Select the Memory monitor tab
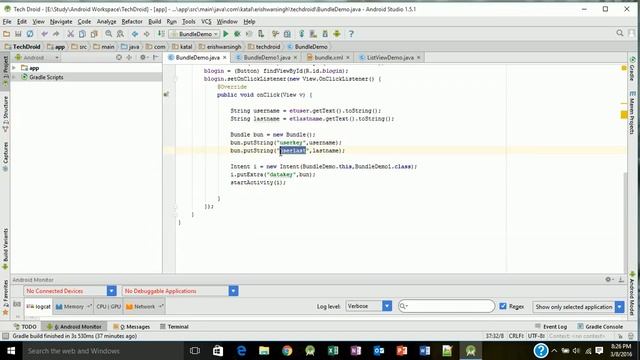640x360 pixels. click(73, 307)
